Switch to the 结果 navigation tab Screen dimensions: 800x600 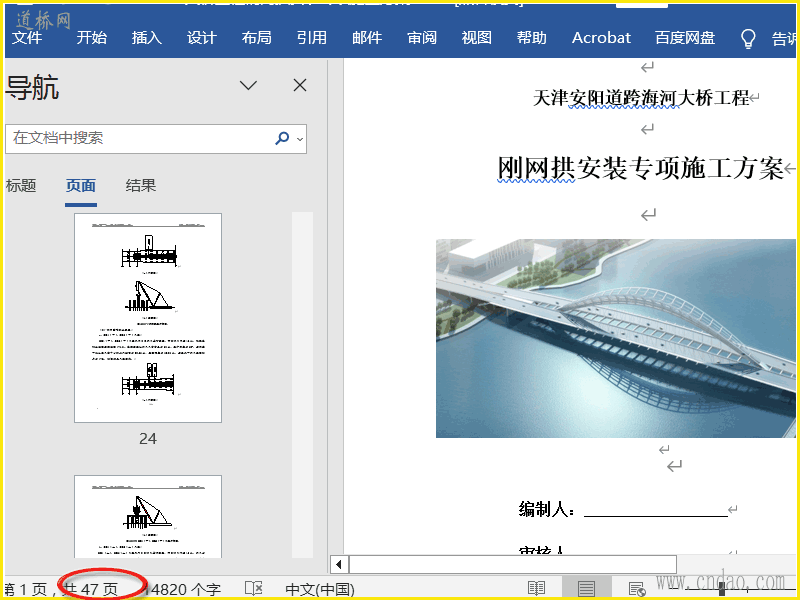click(141, 185)
